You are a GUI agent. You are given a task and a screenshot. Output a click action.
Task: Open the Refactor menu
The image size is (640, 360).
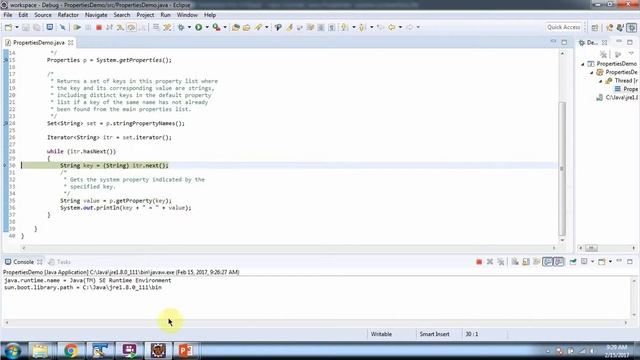tap(68, 15)
